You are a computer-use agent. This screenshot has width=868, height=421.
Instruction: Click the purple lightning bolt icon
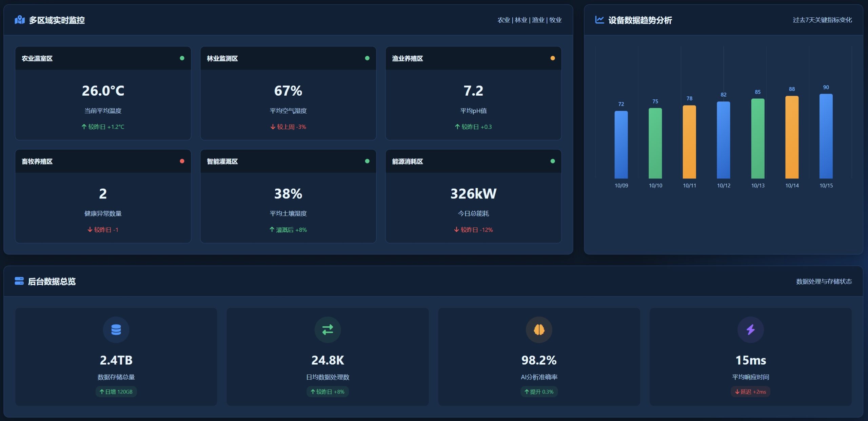[x=750, y=330]
